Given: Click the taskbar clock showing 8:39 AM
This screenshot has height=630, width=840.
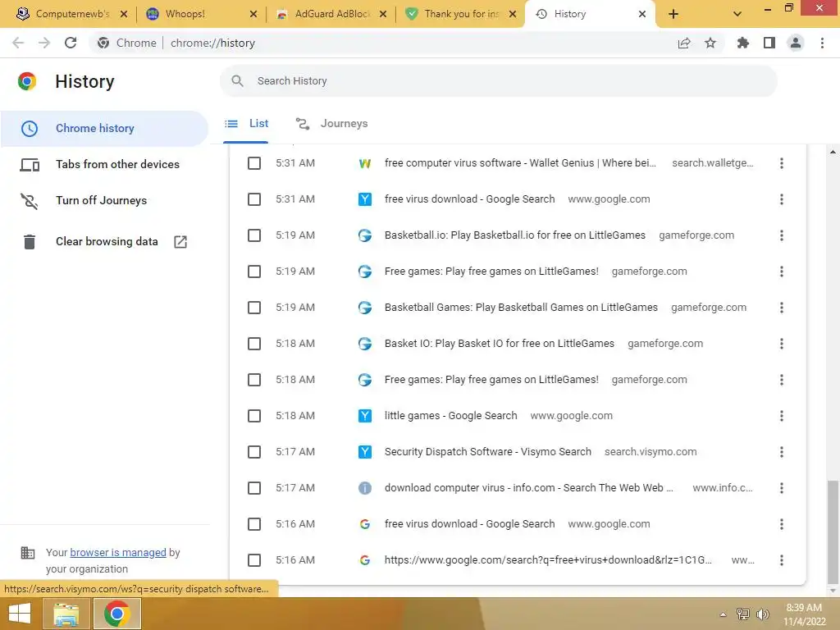Looking at the screenshot, I should [804, 614].
